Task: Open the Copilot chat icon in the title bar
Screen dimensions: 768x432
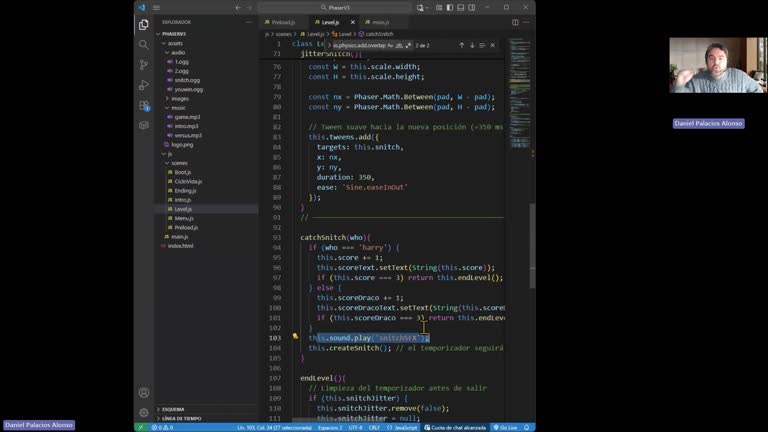Action: 420,7
